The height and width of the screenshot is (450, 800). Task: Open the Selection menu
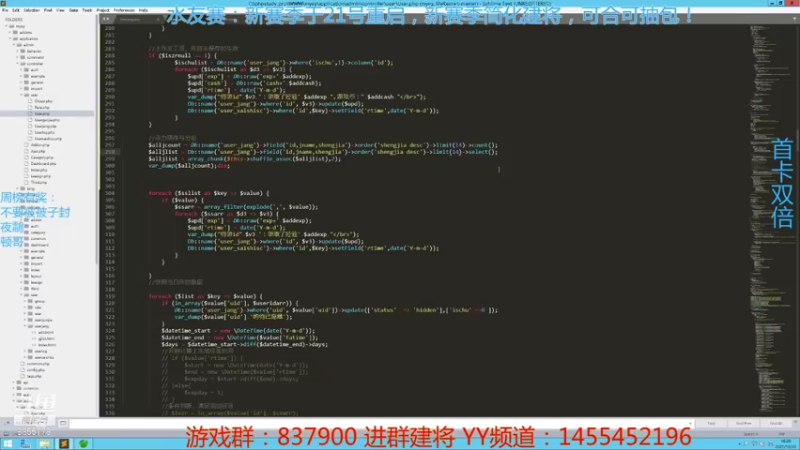click(x=32, y=10)
